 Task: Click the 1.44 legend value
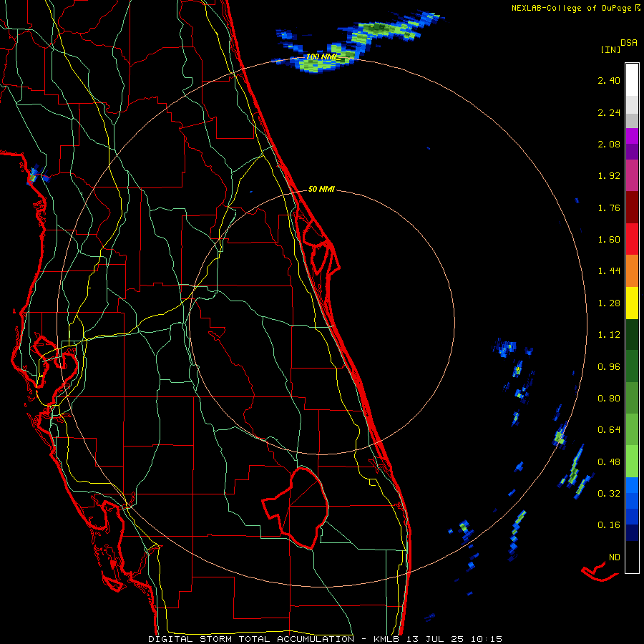[x=609, y=271]
